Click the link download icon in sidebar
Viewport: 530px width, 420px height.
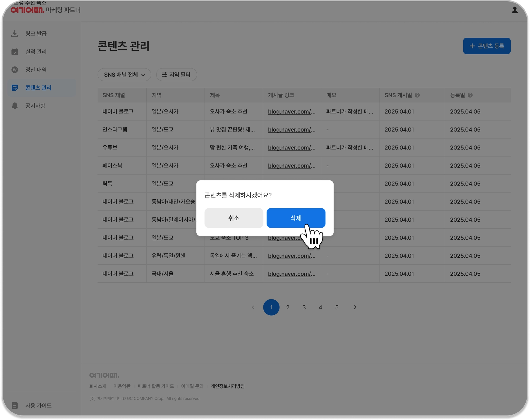tap(15, 34)
